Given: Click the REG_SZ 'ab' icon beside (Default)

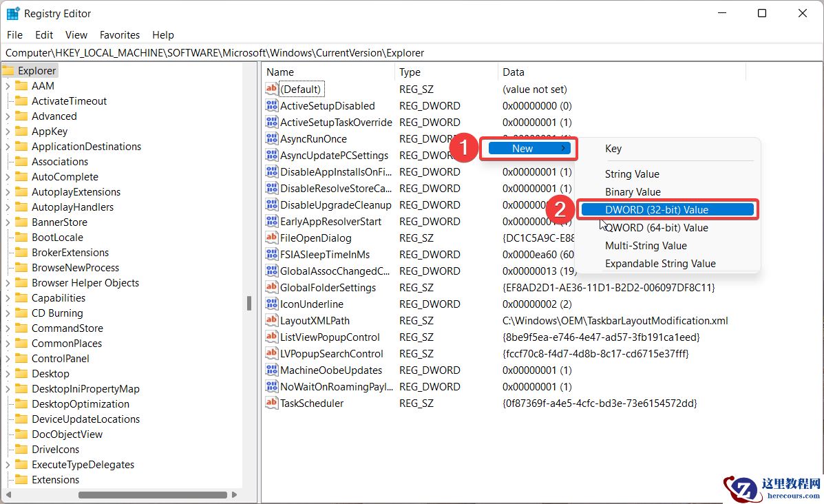Looking at the screenshot, I should (x=271, y=89).
